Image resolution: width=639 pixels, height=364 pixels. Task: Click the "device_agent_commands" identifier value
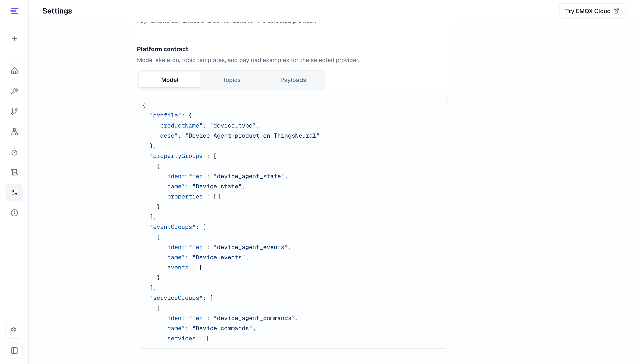(x=254, y=318)
